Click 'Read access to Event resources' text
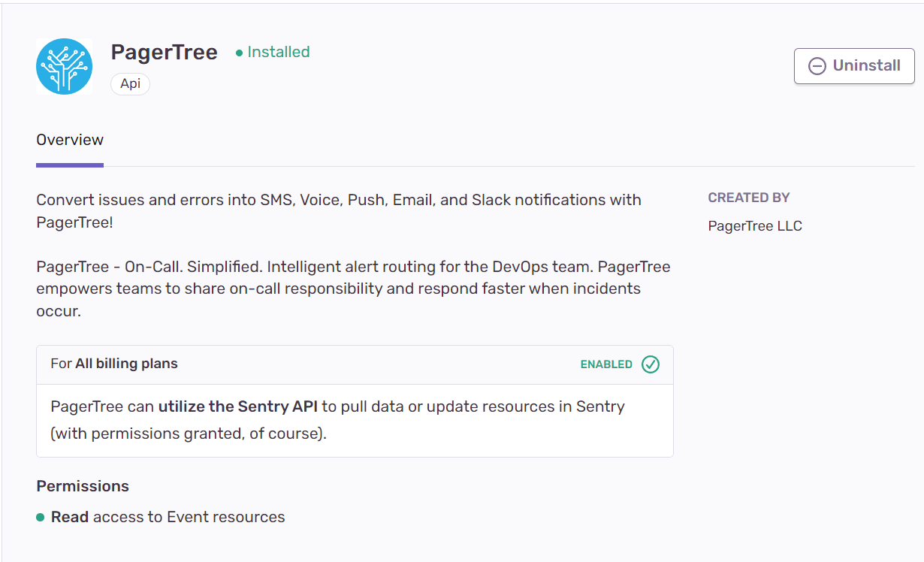 pyautogui.click(x=168, y=517)
